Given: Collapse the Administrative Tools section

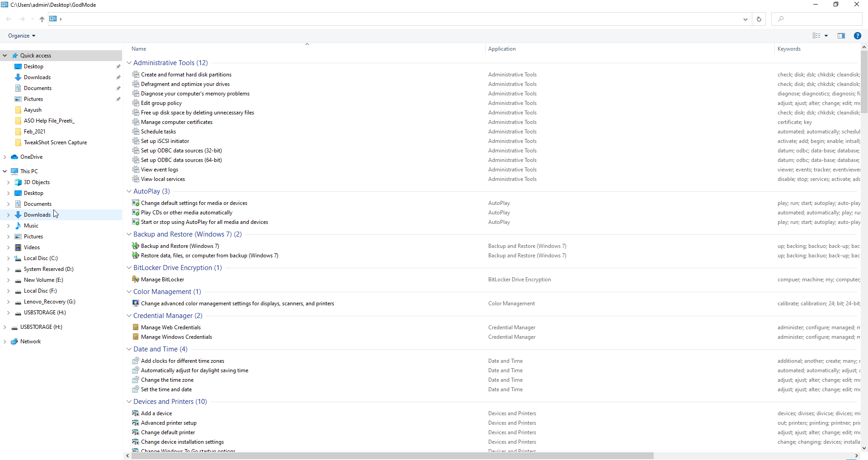Looking at the screenshot, I should [129, 63].
